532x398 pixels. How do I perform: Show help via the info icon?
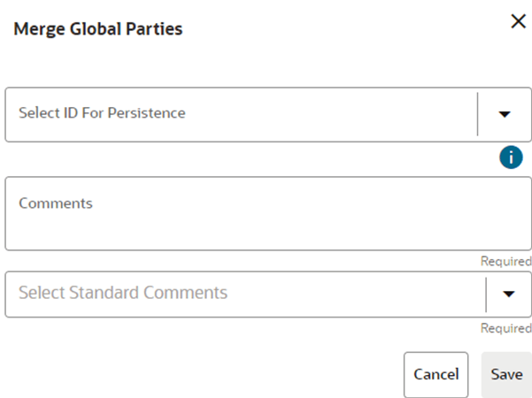tap(511, 157)
